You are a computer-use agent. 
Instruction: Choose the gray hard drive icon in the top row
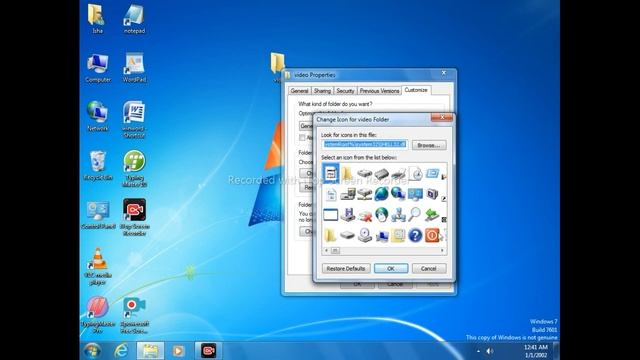[x=364, y=174]
